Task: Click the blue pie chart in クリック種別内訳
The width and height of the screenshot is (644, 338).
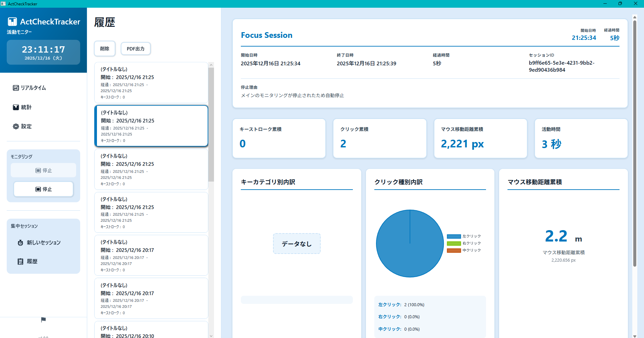Action: [x=410, y=244]
